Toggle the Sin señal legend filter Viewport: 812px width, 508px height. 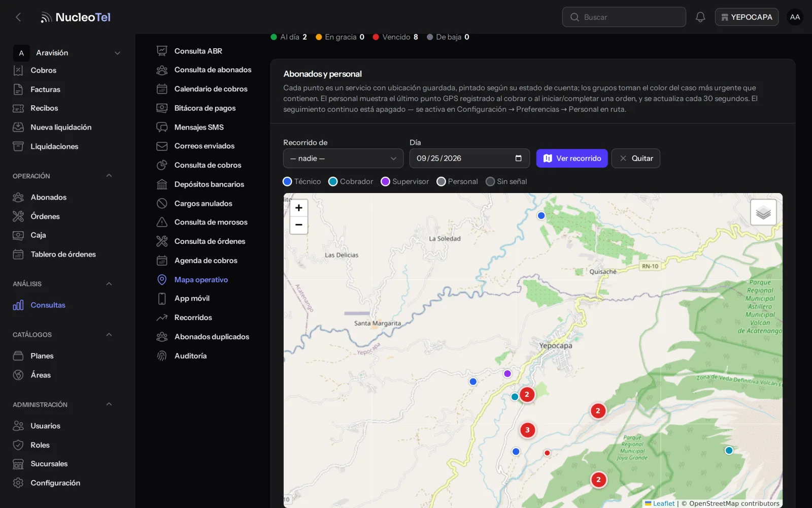click(506, 181)
